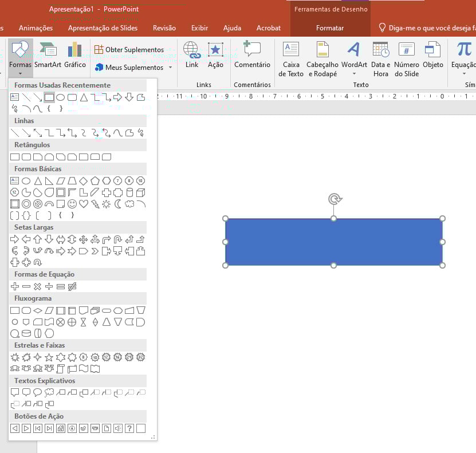The width and height of the screenshot is (476, 453).
Task: Switch to Apresentação de Slides tab
Action: (103, 28)
